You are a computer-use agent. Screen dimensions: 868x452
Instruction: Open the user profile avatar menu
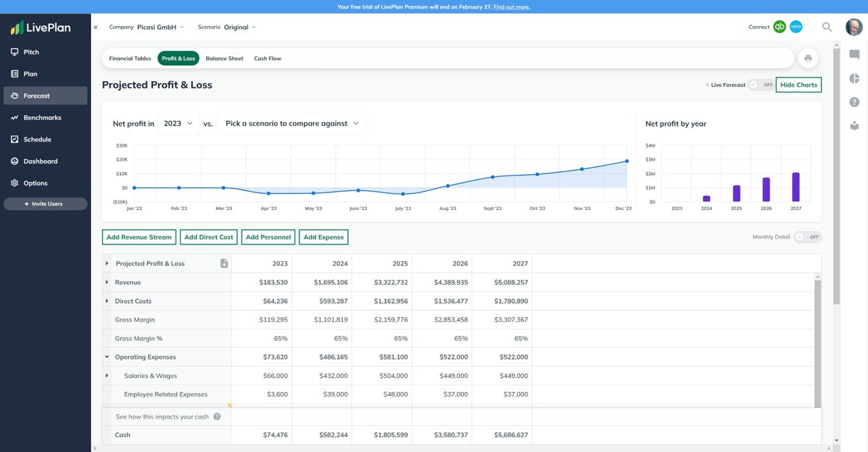coord(854,27)
